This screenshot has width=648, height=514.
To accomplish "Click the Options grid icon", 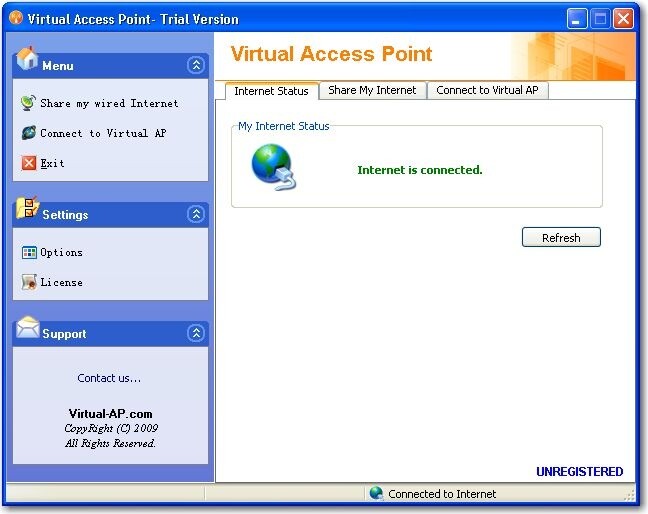I will click(29, 252).
